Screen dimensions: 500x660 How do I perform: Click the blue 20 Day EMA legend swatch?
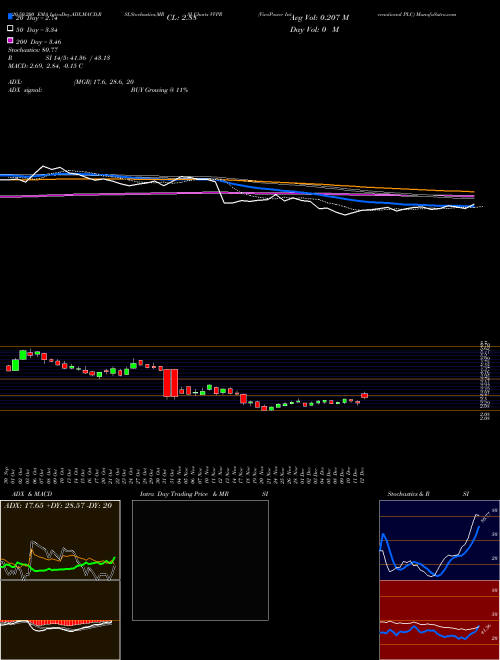[10, 17]
